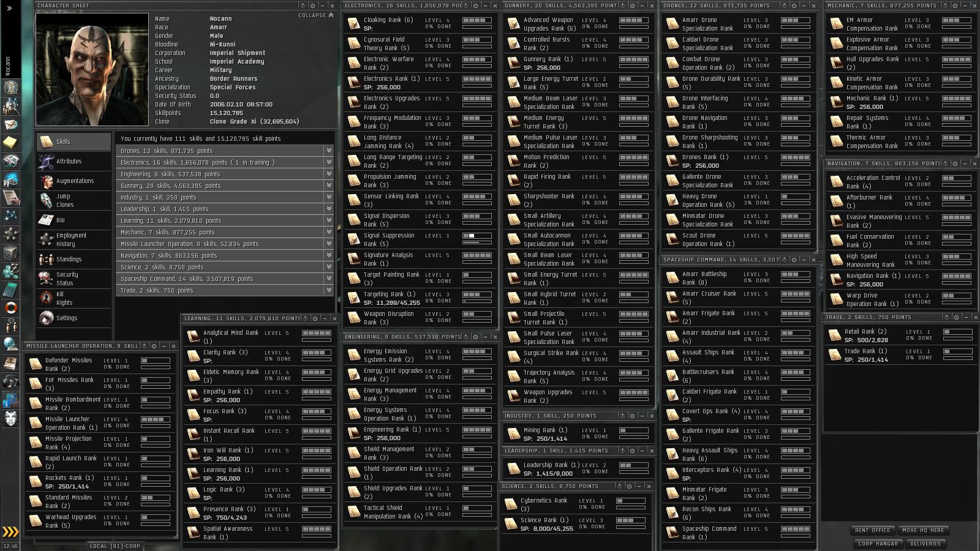The height and width of the screenshot is (551, 980).
Task: Click the white face icon in sidebar
Action: [x=10, y=418]
